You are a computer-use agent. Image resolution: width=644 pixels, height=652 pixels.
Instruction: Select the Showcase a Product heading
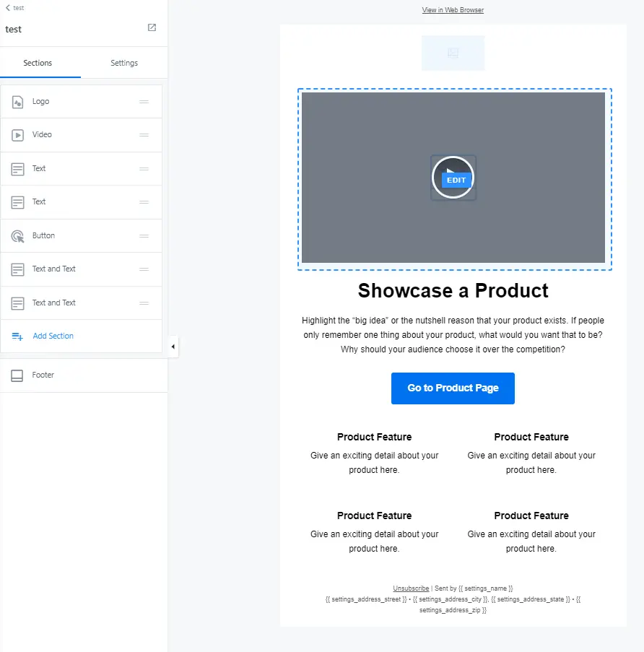coord(453,291)
